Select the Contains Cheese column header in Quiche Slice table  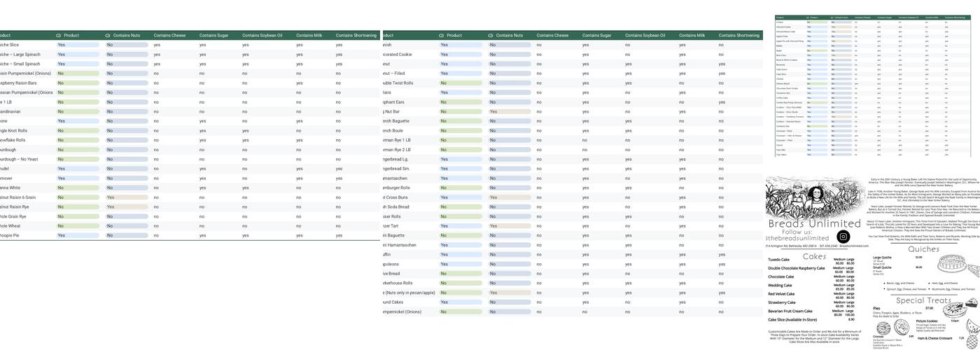click(169, 35)
